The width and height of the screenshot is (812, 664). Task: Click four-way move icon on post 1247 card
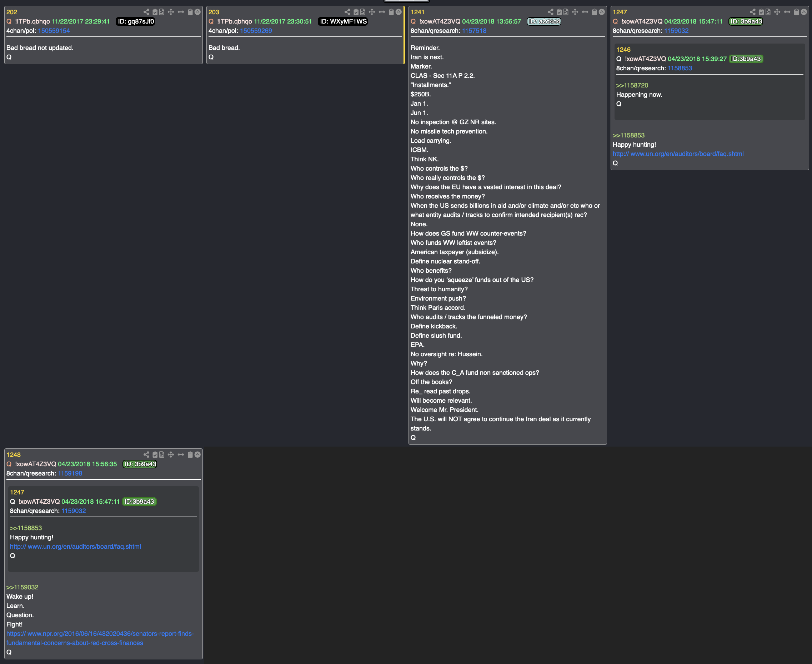[777, 12]
